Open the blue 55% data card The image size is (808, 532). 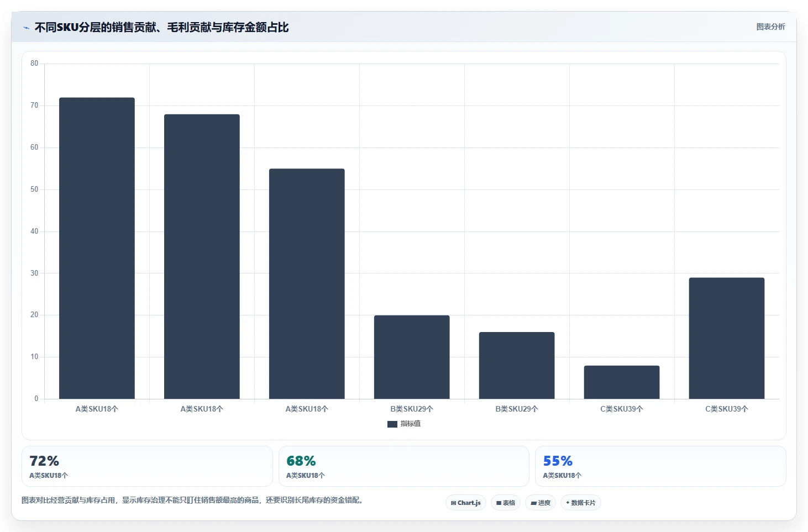point(660,466)
